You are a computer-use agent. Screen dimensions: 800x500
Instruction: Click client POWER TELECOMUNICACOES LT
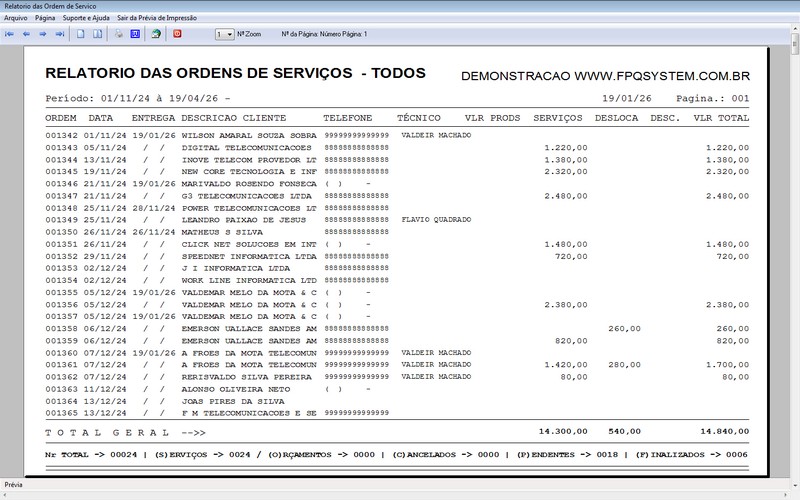click(249, 208)
